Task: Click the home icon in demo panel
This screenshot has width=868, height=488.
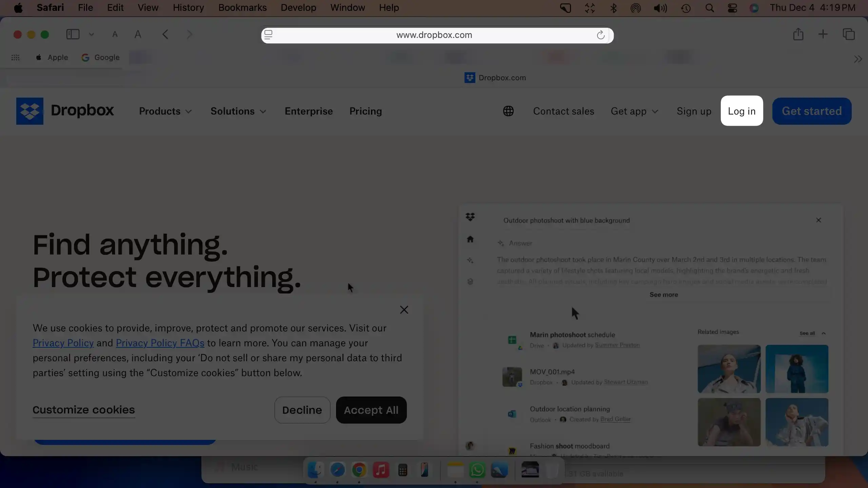Action: 470,239
